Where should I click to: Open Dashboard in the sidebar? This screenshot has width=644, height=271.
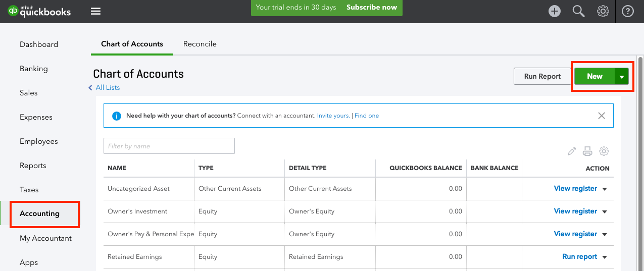coord(39,44)
